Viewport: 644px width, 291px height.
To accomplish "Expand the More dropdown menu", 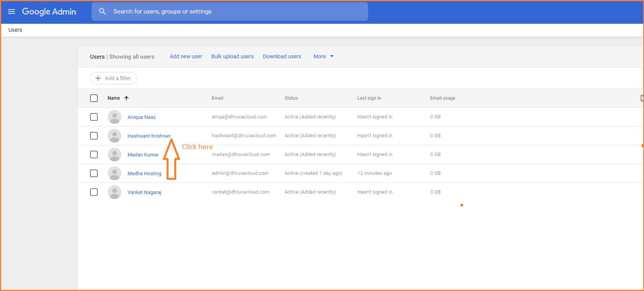I will click(x=323, y=56).
